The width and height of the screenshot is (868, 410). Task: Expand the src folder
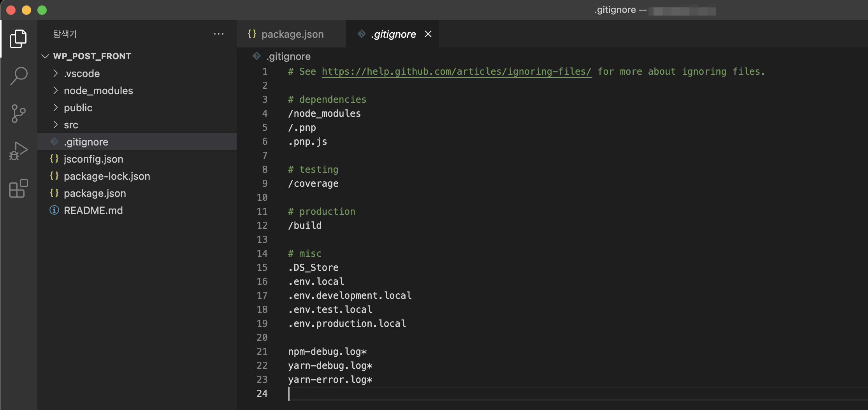55,124
